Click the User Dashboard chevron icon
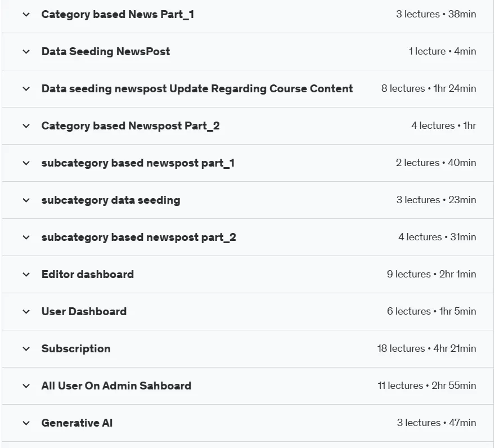495x448 pixels. point(26,312)
